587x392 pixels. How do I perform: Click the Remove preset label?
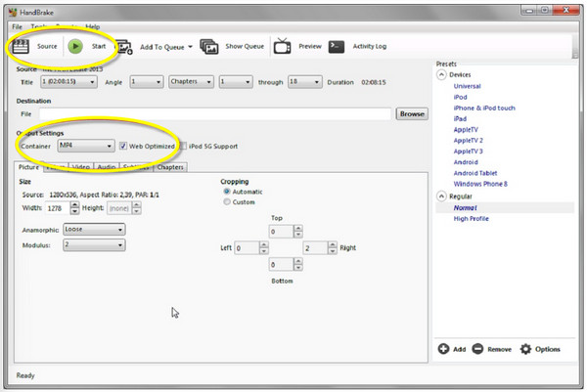tap(499, 349)
